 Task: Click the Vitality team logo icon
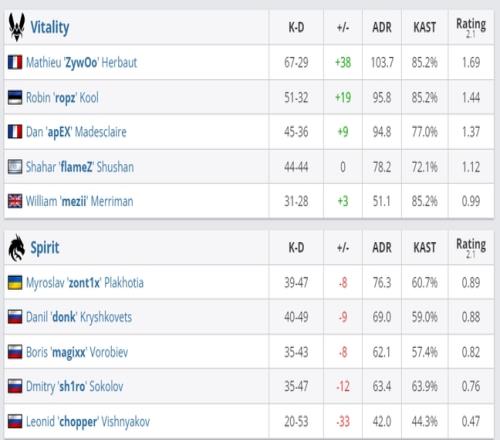click(16, 27)
